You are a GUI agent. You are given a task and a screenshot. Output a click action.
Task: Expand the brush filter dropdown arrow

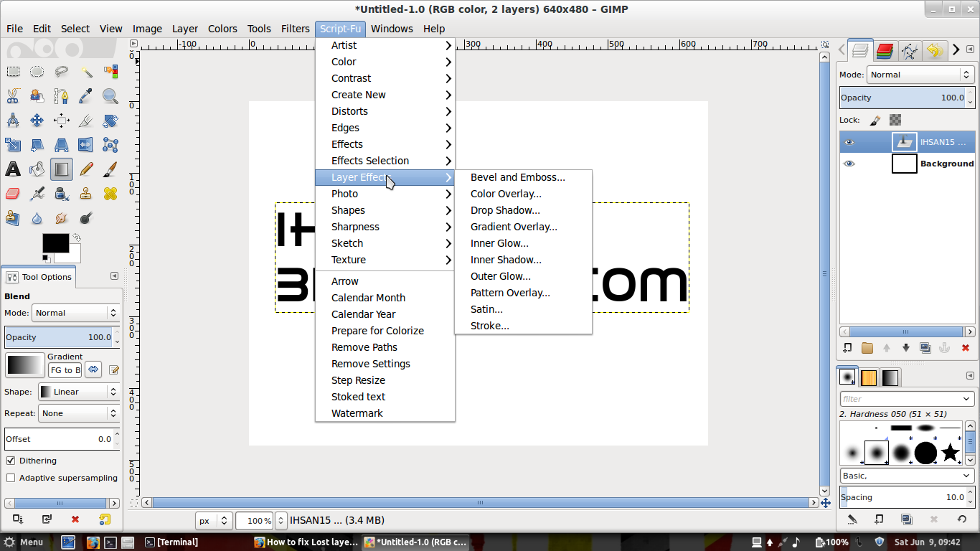[x=967, y=399]
